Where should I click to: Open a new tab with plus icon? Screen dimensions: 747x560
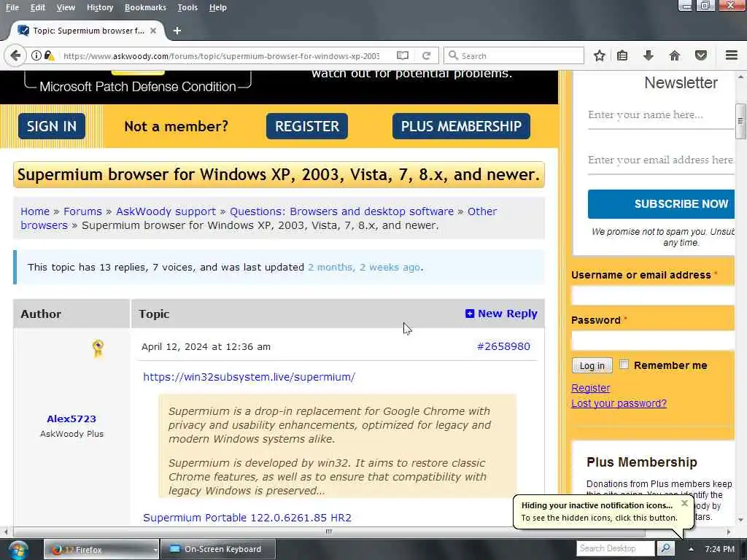click(177, 31)
